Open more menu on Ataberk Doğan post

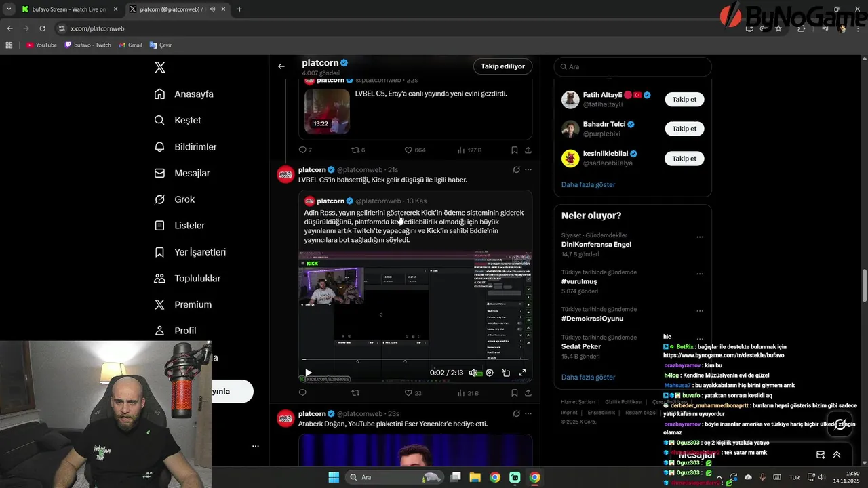(x=528, y=413)
